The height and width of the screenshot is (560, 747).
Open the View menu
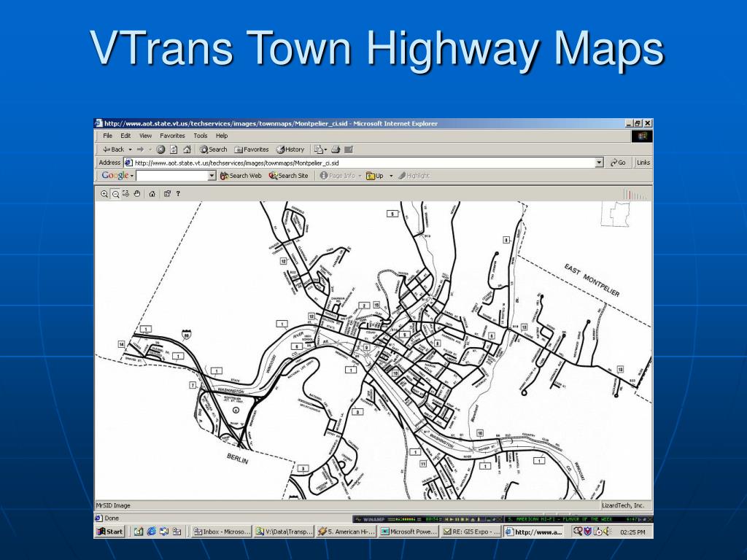pyautogui.click(x=145, y=136)
